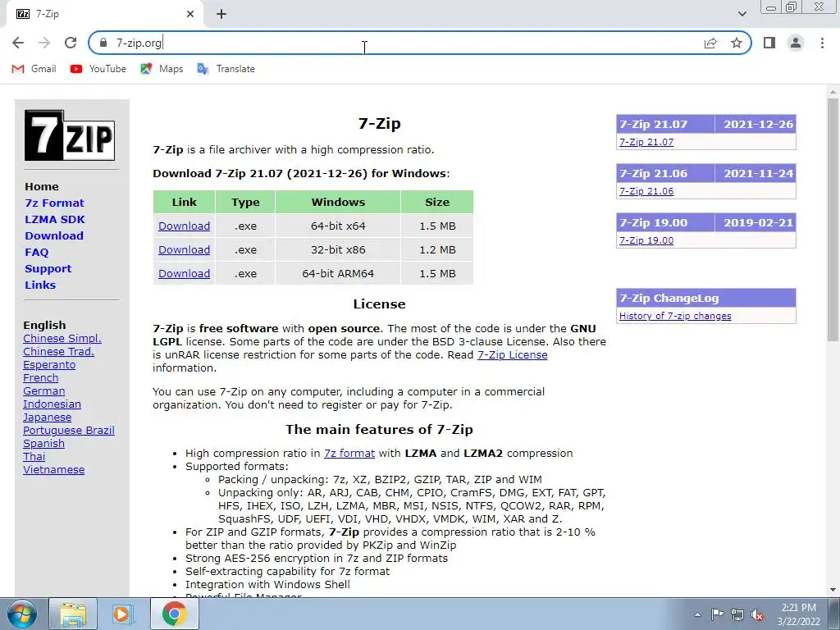The width and height of the screenshot is (840, 630).
Task: Download the 64-bit ARM64 .exe
Action: [x=185, y=273]
